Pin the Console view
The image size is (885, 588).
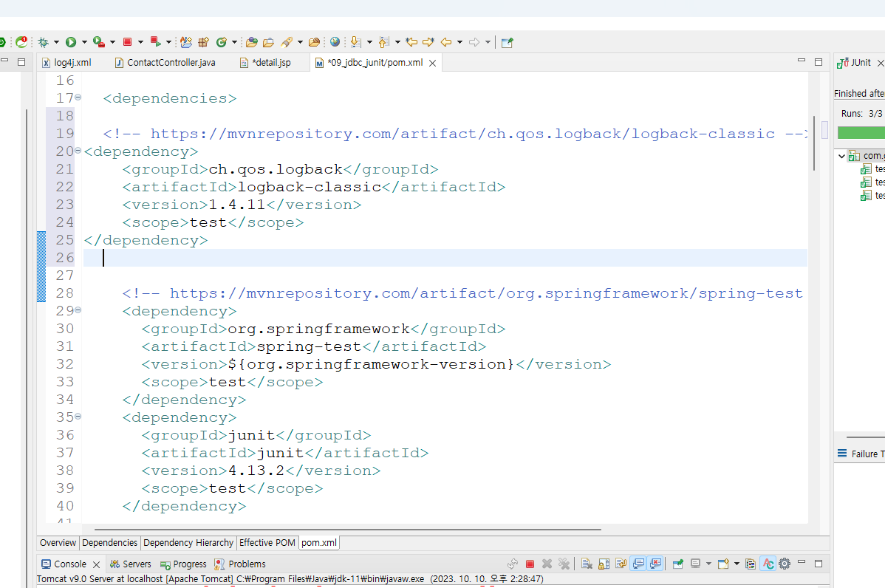click(x=678, y=564)
